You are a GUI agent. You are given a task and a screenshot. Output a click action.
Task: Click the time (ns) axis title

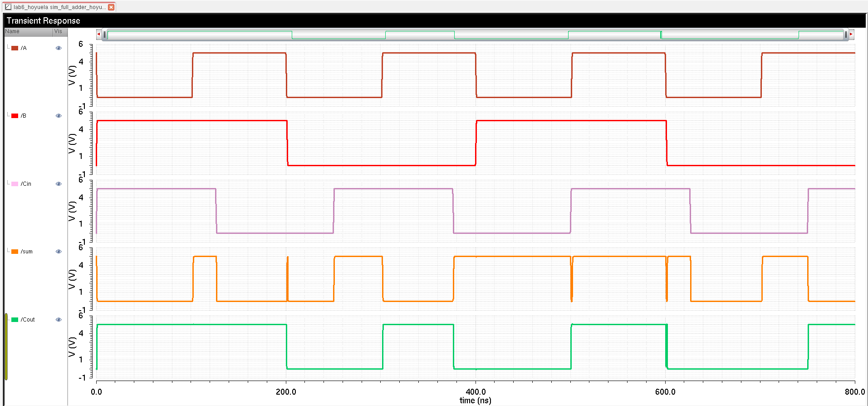(475, 401)
